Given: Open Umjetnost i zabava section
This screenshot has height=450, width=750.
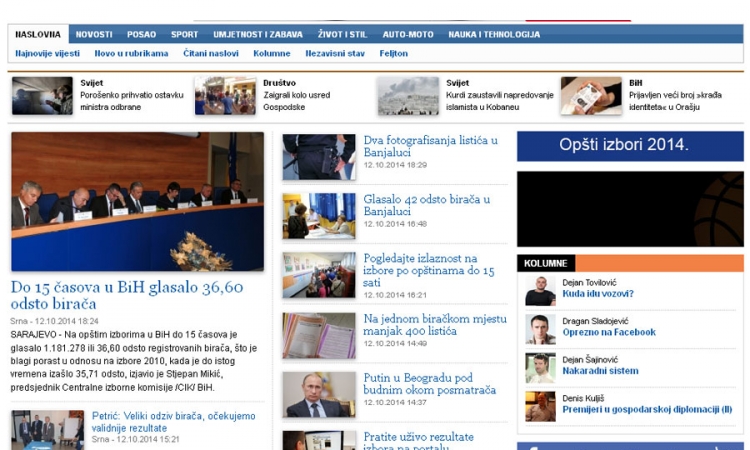Looking at the screenshot, I should tap(258, 34).
